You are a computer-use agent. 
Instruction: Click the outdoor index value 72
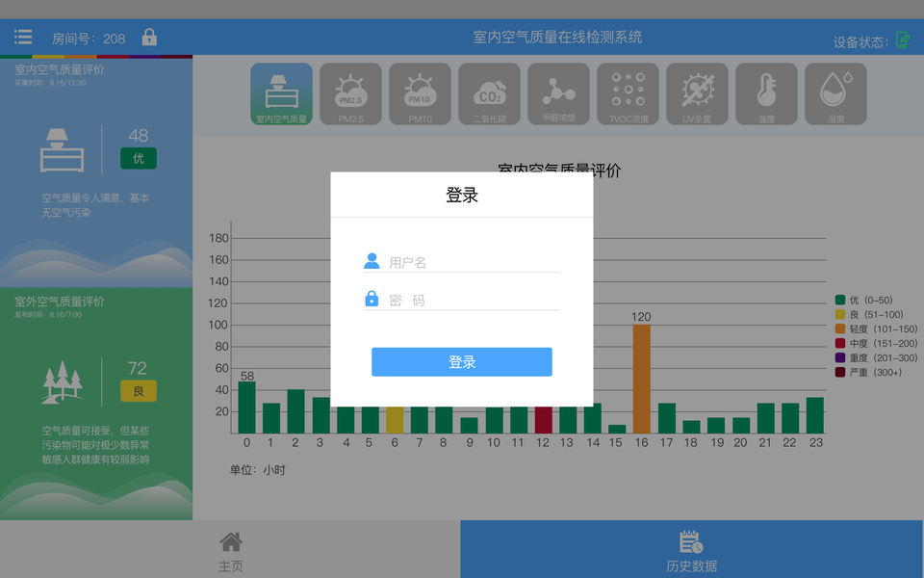138,369
